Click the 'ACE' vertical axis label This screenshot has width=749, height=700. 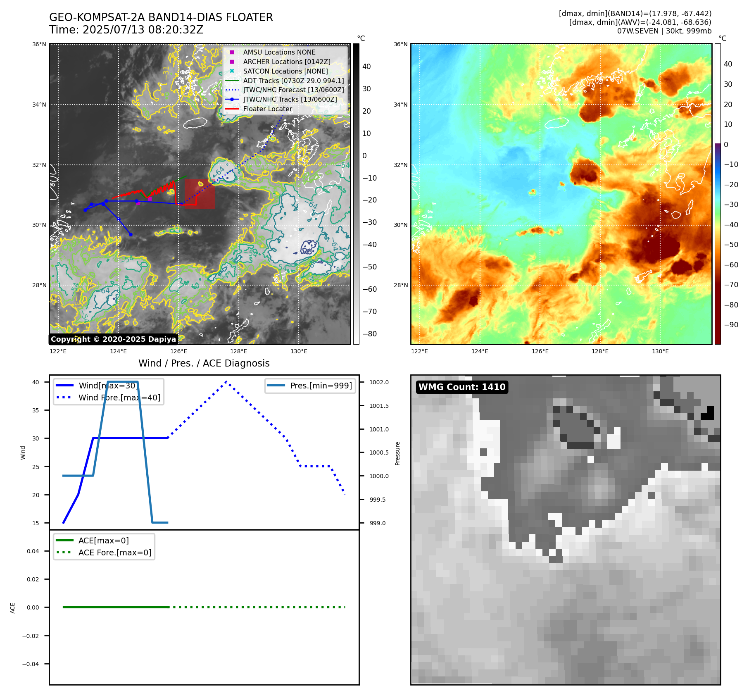[12, 608]
